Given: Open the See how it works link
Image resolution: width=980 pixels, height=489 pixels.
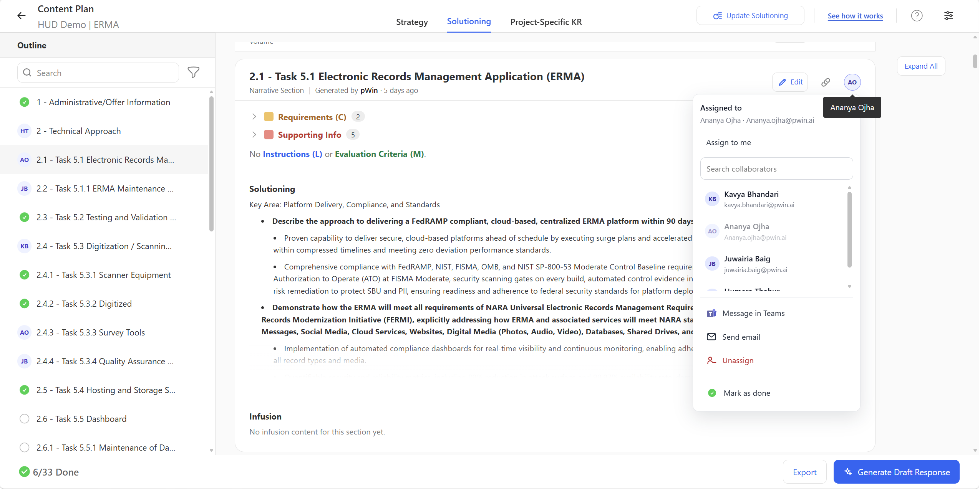Looking at the screenshot, I should [x=855, y=16].
